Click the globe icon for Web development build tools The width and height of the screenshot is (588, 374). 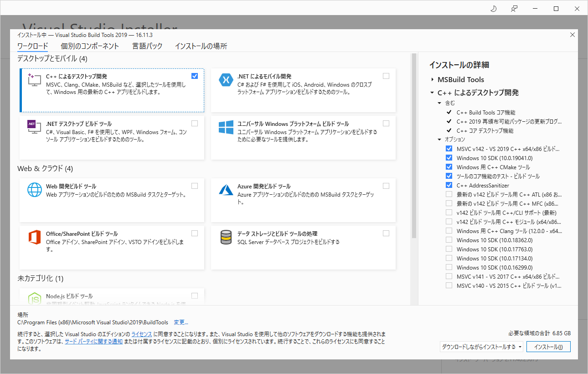(x=35, y=190)
